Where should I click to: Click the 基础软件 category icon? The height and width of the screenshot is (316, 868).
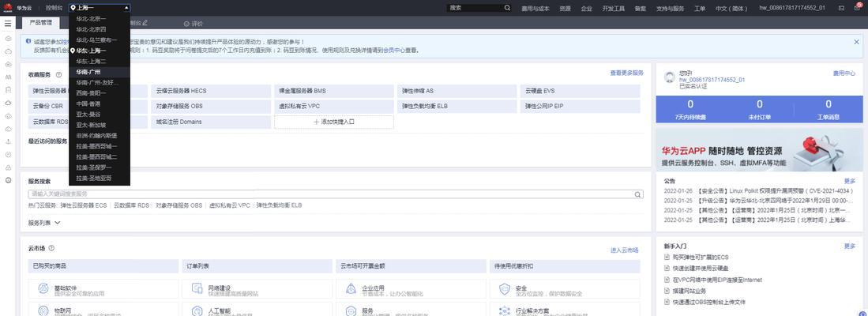(x=43, y=288)
